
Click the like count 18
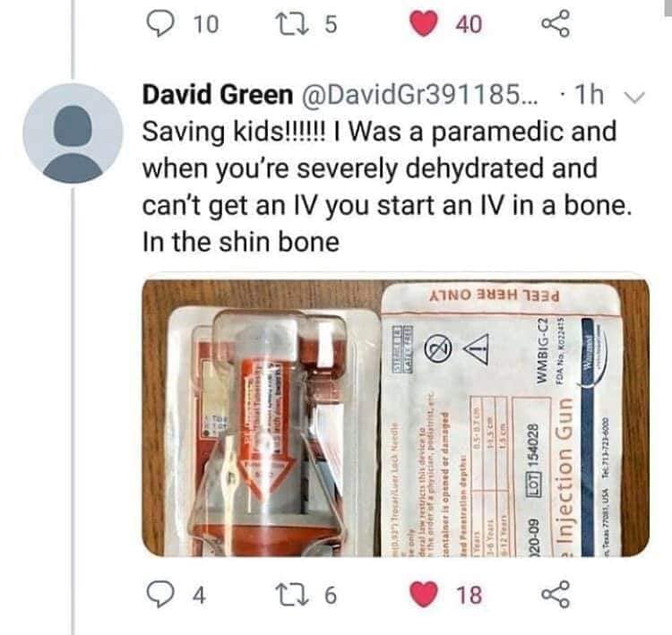pos(469,596)
